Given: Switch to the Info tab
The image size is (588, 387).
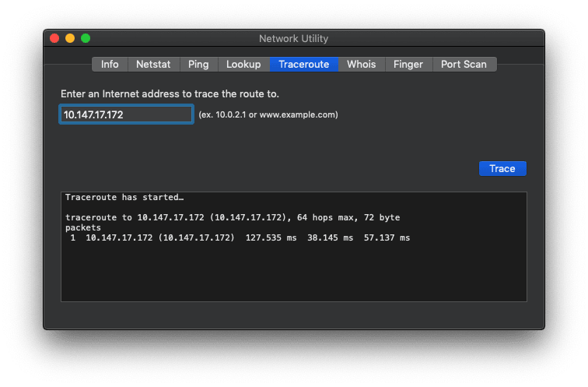Looking at the screenshot, I should point(110,64).
